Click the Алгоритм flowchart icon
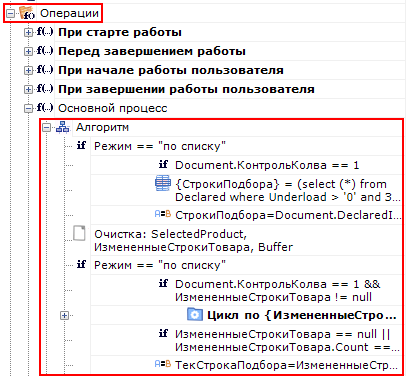406x376 pixels. pos(62,127)
